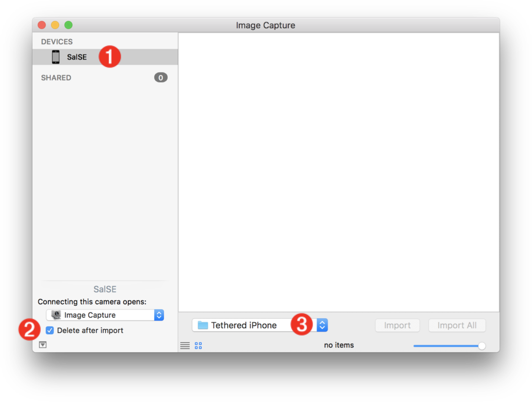Click the shared devices count badge
The image size is (532, 402).
(161, 78)
